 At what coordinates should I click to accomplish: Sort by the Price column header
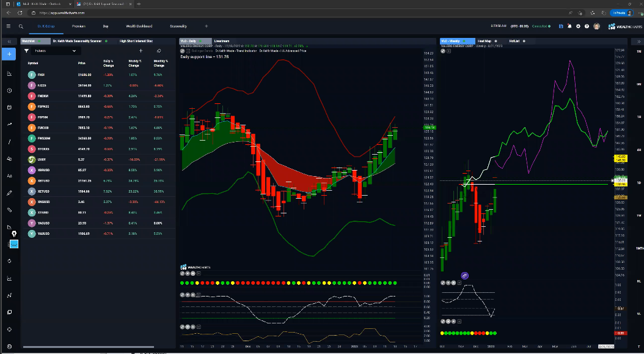82,64
